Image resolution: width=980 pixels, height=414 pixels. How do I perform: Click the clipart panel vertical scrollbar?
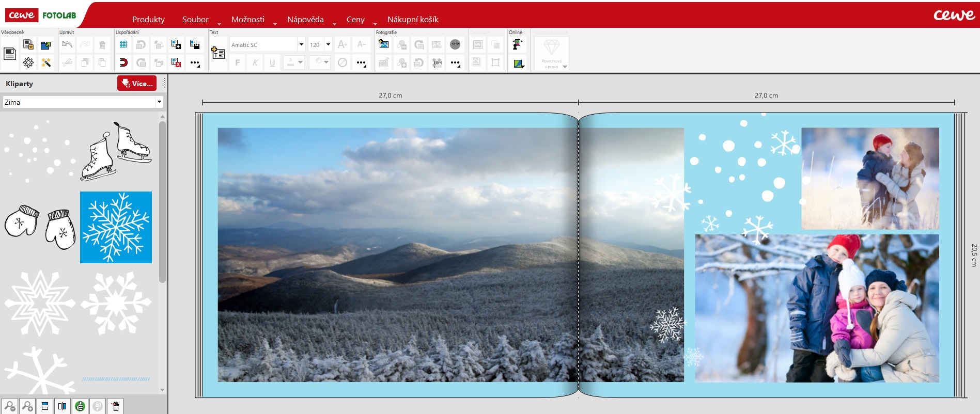[162, 201]
